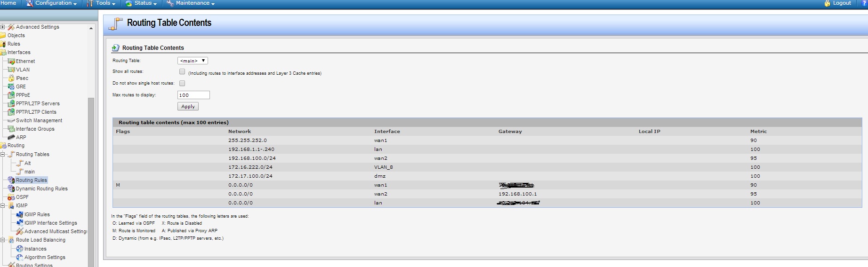Open Routing Settings in sidebar
Viewport: 868px width, 267px height.
(34, 265)
